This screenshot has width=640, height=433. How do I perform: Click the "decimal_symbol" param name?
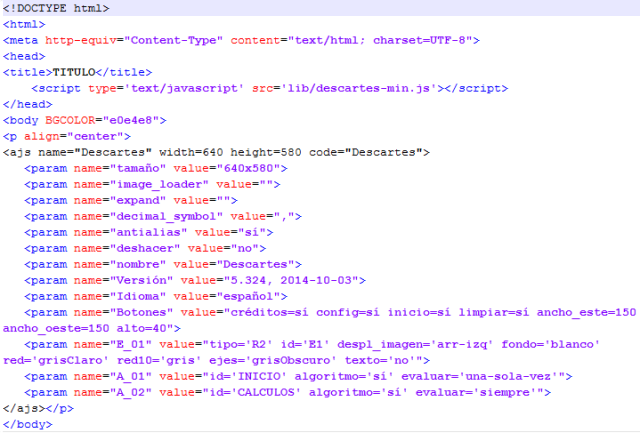166,216
